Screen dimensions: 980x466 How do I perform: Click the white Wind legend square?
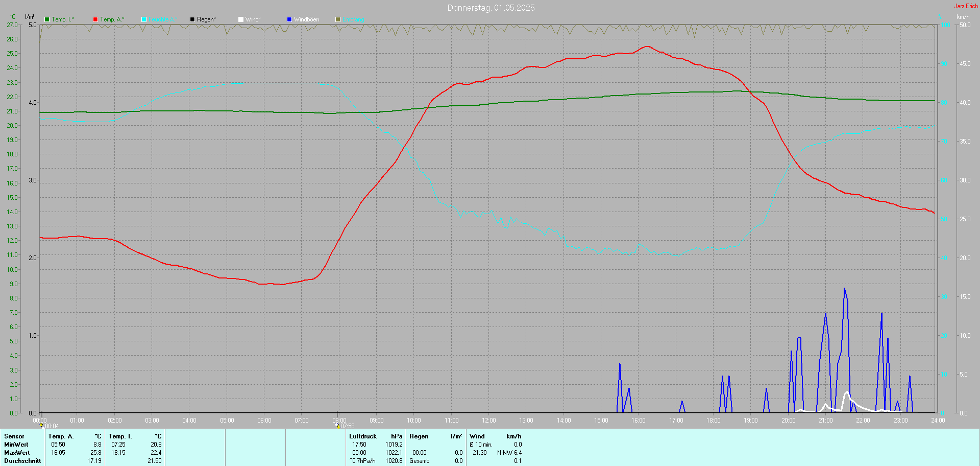tap(241, 19)
